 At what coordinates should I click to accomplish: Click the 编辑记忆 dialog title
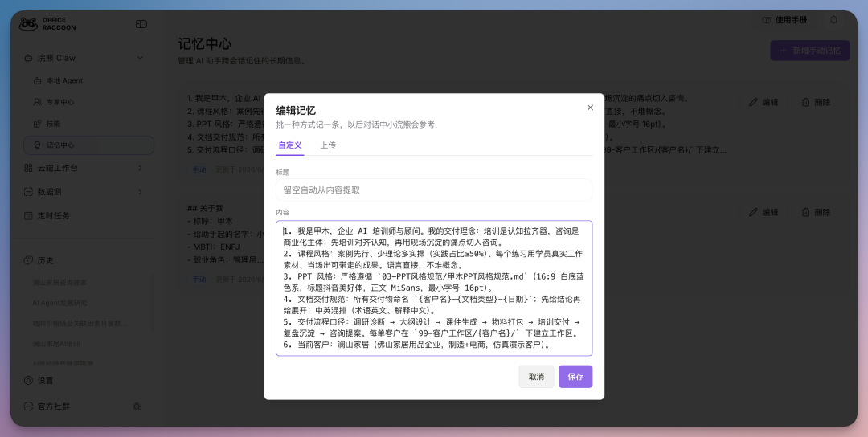(296, 111)
